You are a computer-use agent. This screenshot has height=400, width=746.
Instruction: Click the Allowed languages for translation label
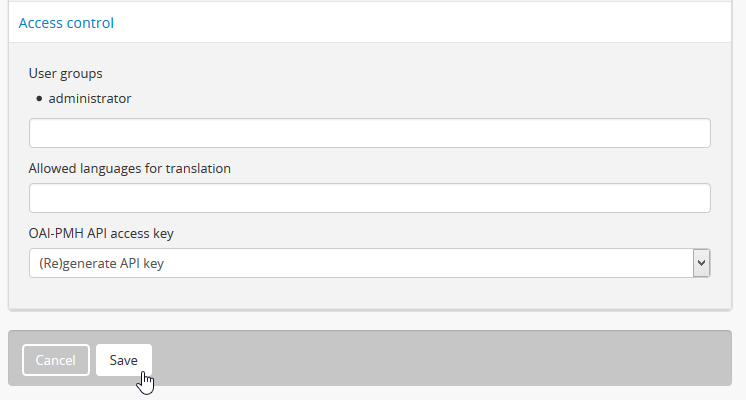coord(130,168)
